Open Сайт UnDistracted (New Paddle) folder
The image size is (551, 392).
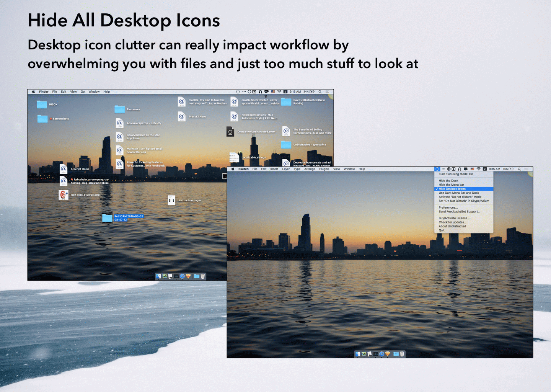(286, 101)
